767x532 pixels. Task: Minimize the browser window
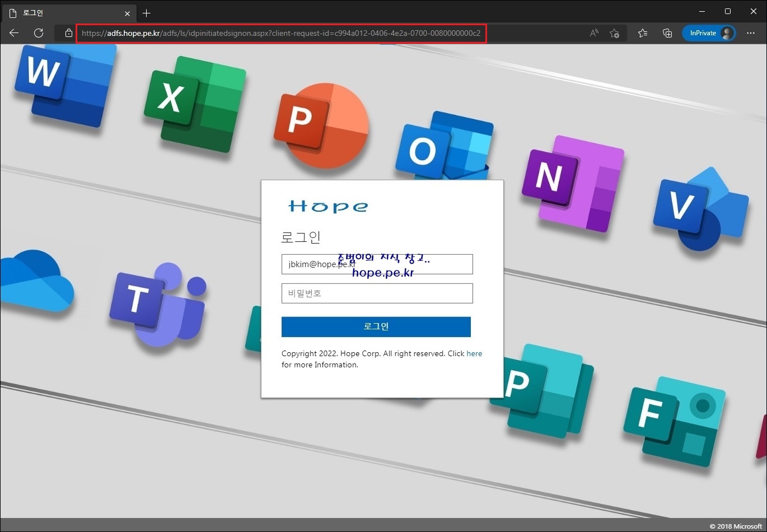(701, 11)
